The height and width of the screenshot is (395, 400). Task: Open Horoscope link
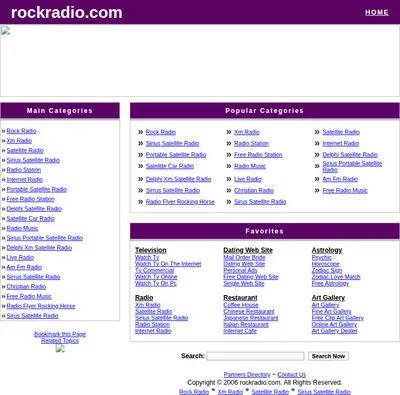pyautogui.click(x=326, y=264)
